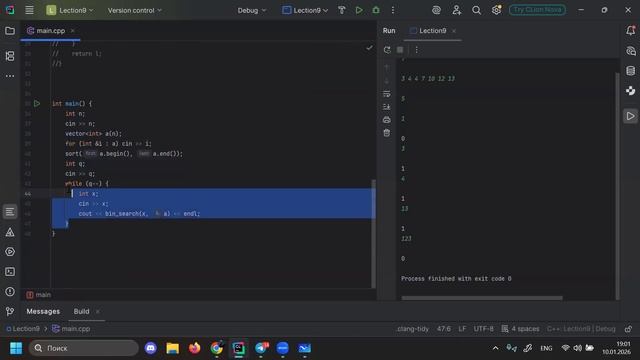Change LF line separator setting
The height and width of the screenshot is (360, 640).
(x=462, y=329)
